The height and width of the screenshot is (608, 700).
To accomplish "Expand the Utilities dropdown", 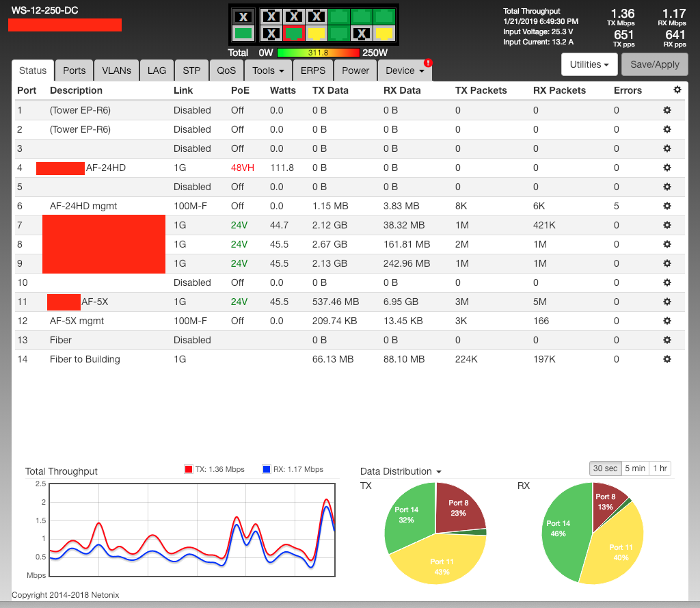I will tap(589, 64).
